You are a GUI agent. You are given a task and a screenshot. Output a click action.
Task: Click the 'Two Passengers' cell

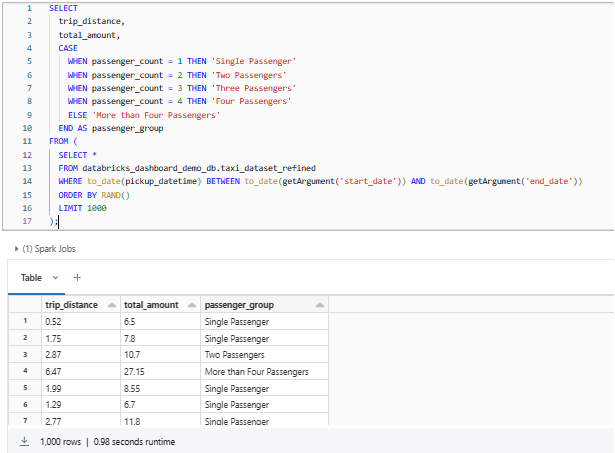coord(236,355)
